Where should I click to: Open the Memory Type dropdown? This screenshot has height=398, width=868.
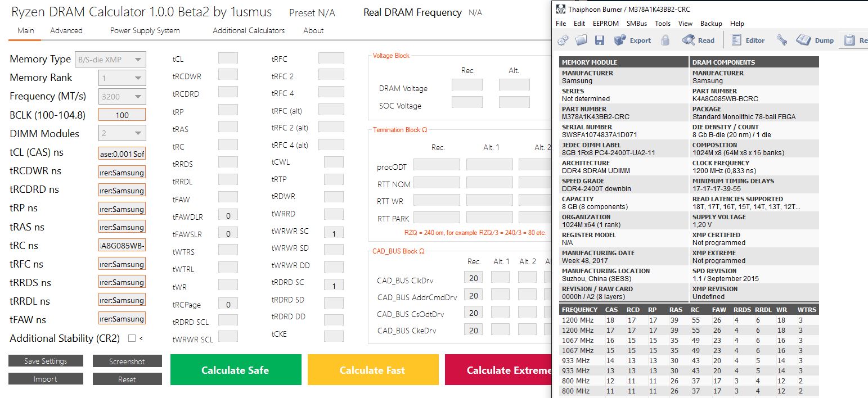[111, 60]
